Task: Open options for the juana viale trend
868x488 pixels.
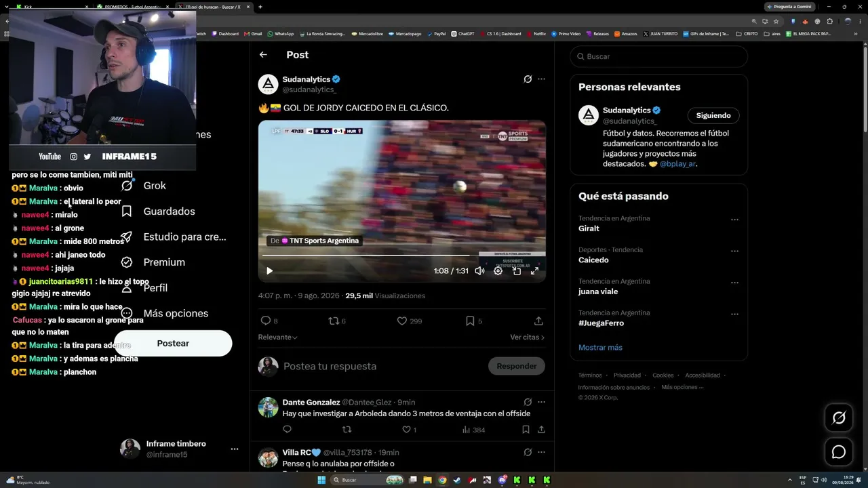Action: click(734, 283)
